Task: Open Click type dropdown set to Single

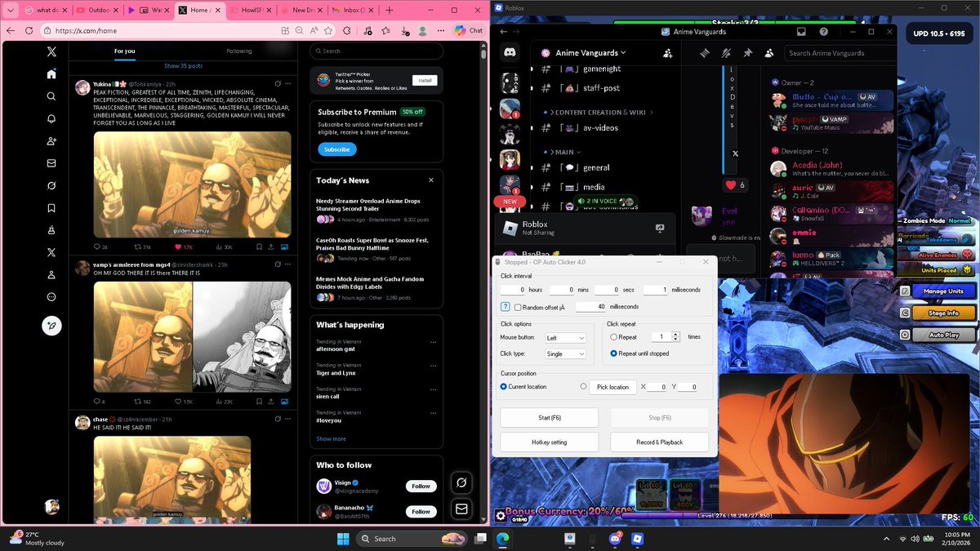Action: tap(565, 353)
